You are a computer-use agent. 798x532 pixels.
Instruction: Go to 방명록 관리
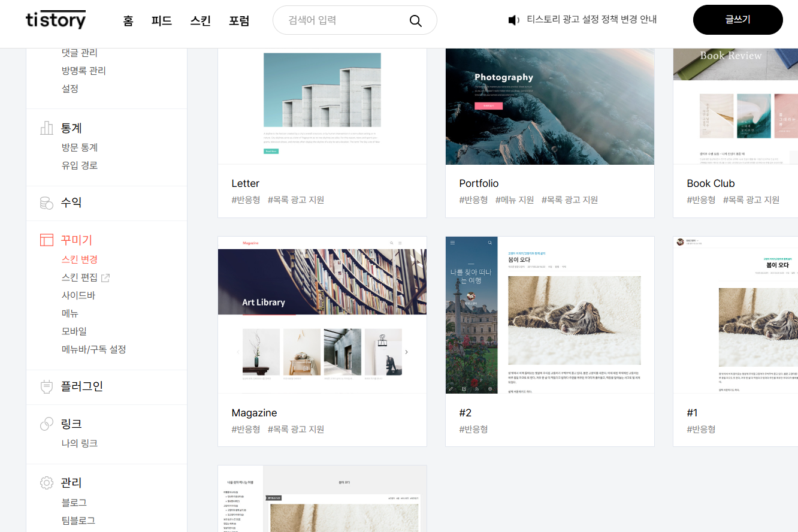[84, 71]
